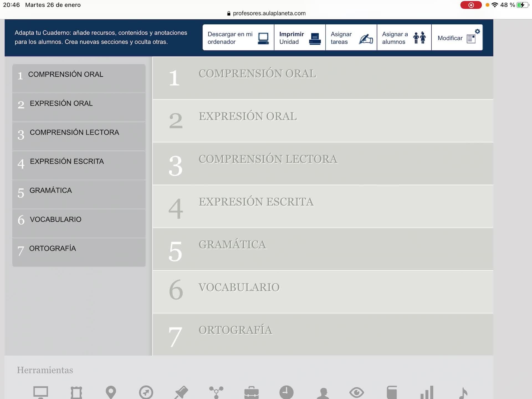Click the Modificar button
532x399 pixels.
pos(457,38)
